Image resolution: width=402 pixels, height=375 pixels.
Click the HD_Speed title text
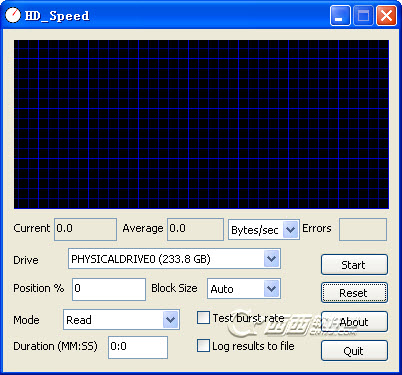coord(57,16)
